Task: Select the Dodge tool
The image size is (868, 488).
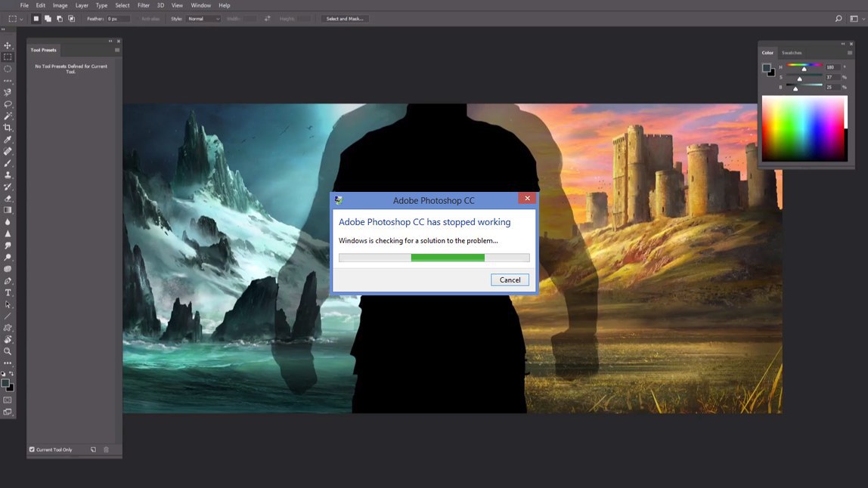Action: pos(8,258)
